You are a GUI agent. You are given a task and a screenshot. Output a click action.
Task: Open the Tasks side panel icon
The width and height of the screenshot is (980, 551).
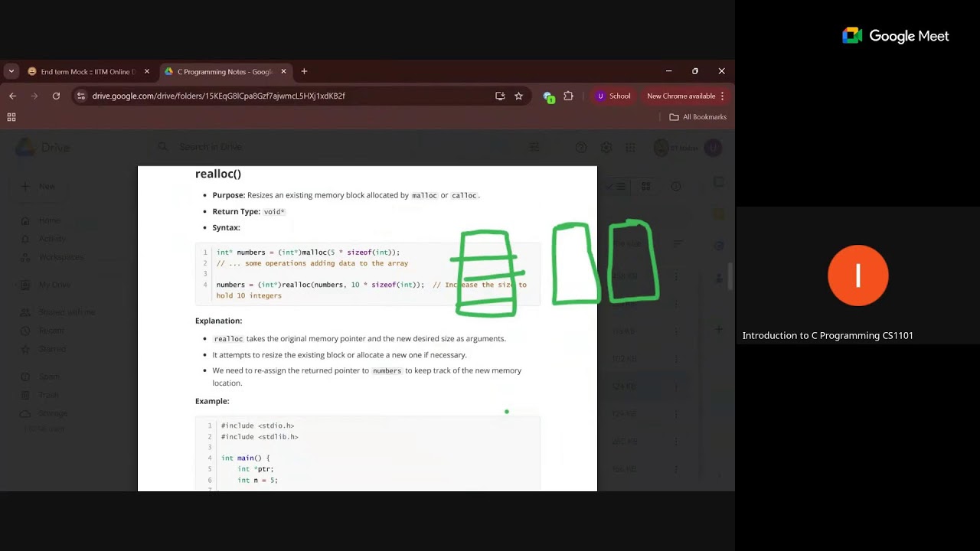pos(719,246)
